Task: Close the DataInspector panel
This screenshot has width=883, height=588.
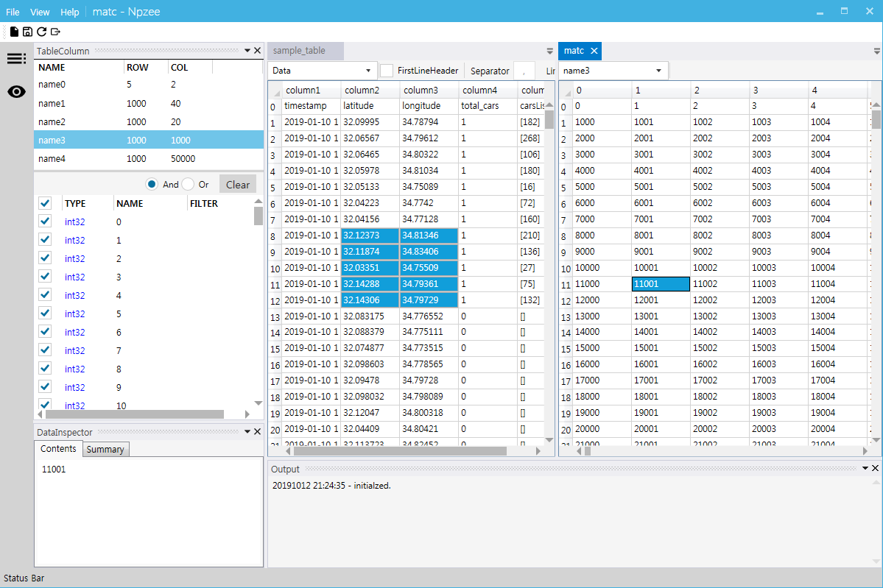Action: coord(257,431)
